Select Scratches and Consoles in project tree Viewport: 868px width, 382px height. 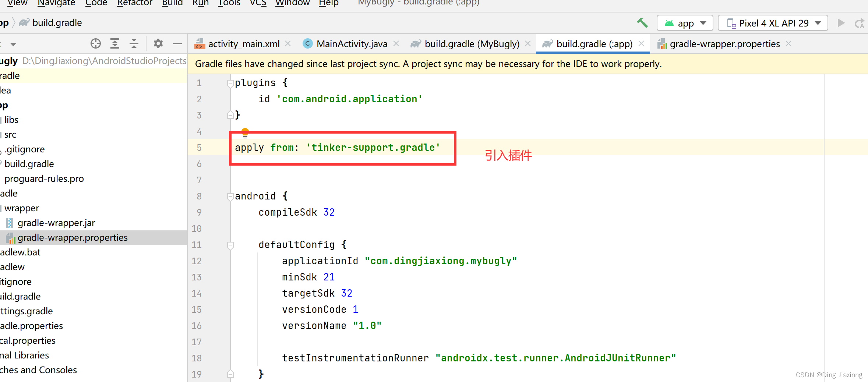39,370
